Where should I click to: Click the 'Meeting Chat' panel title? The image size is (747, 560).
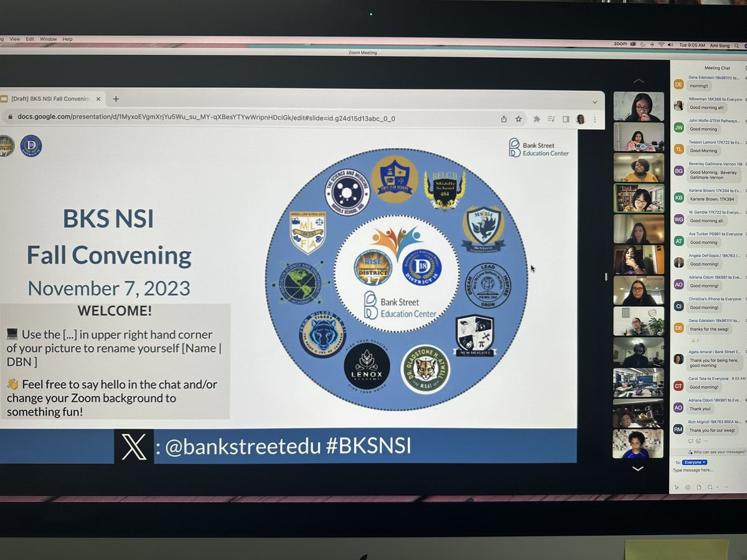pyautogui.click(x=717, y=68)
